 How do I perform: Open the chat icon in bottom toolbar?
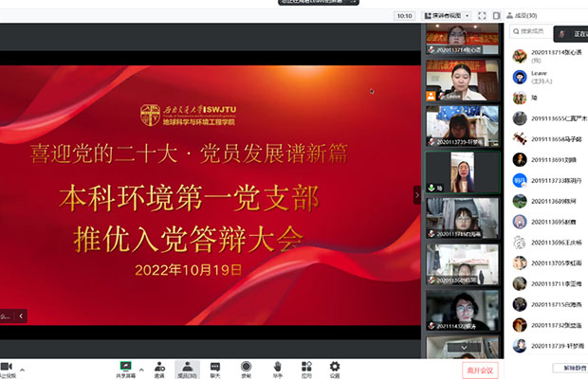(x=214, y=366)
